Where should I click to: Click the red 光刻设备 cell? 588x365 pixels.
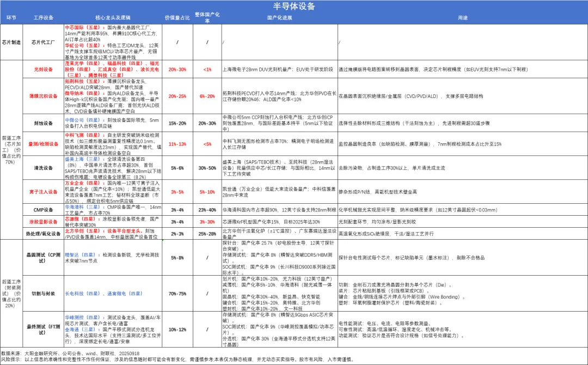[43, 70]
